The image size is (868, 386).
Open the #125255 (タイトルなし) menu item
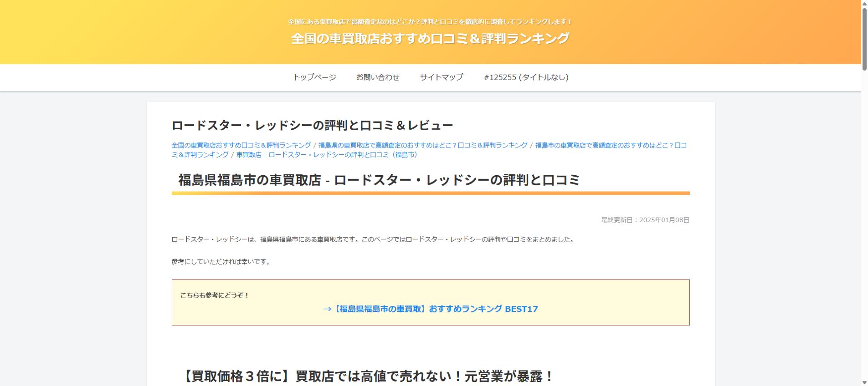point(526,77)
